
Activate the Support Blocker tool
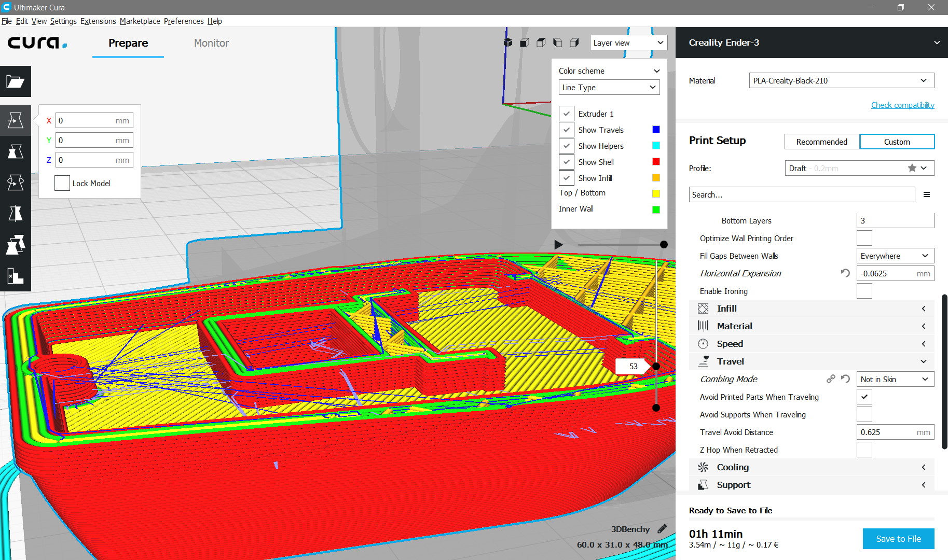(x=16, y=276)
